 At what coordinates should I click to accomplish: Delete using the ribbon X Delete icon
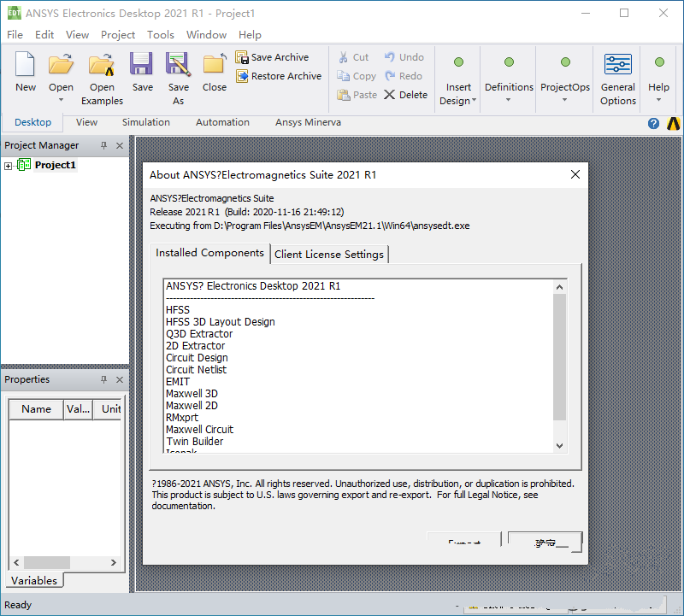(x=390, y=95)
